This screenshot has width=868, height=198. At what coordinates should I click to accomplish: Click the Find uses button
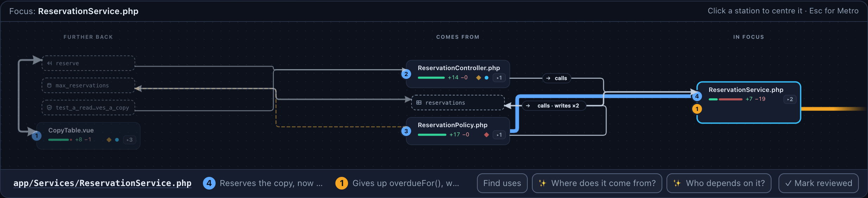pos(502,183)
